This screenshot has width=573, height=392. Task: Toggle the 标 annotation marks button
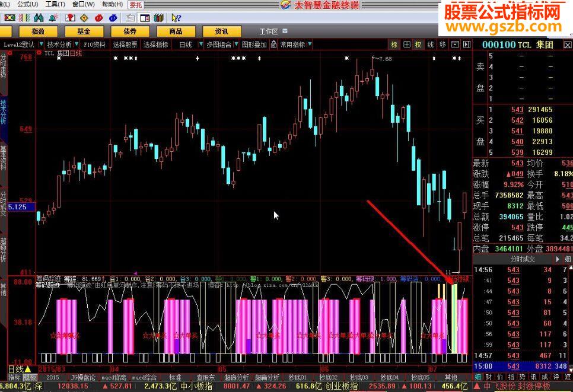click(x=394, y=44)
